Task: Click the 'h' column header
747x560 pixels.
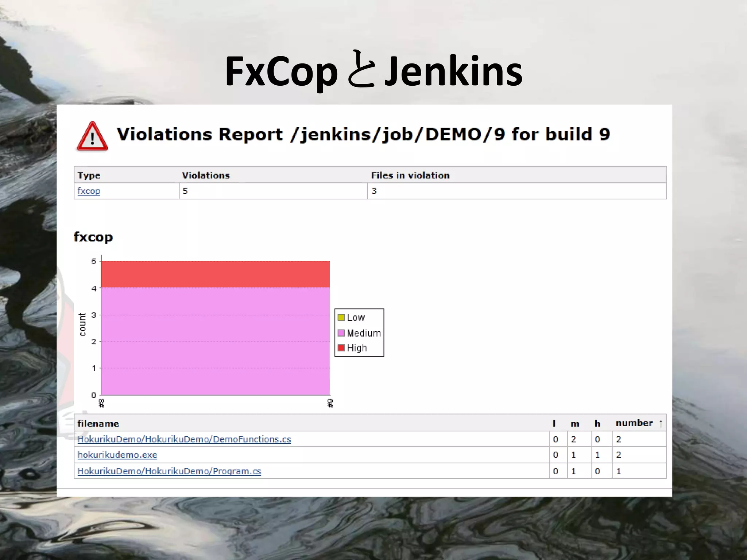Action: pos(597,423)
